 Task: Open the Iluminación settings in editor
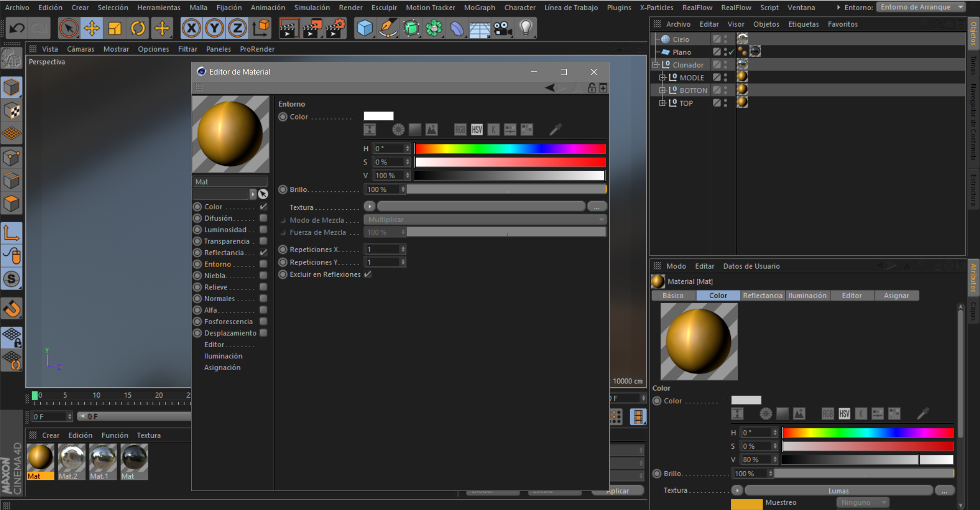click(x=223, y=356)
